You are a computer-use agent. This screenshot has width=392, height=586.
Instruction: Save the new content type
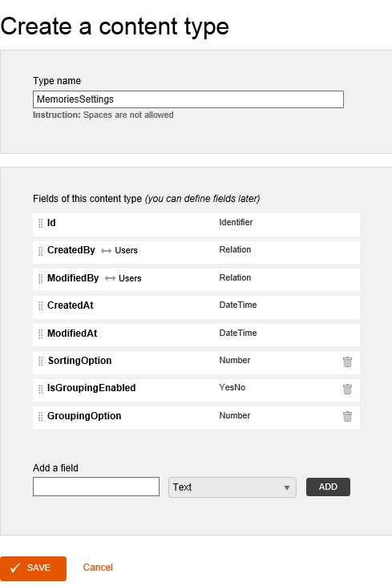(x=33, y=568)
